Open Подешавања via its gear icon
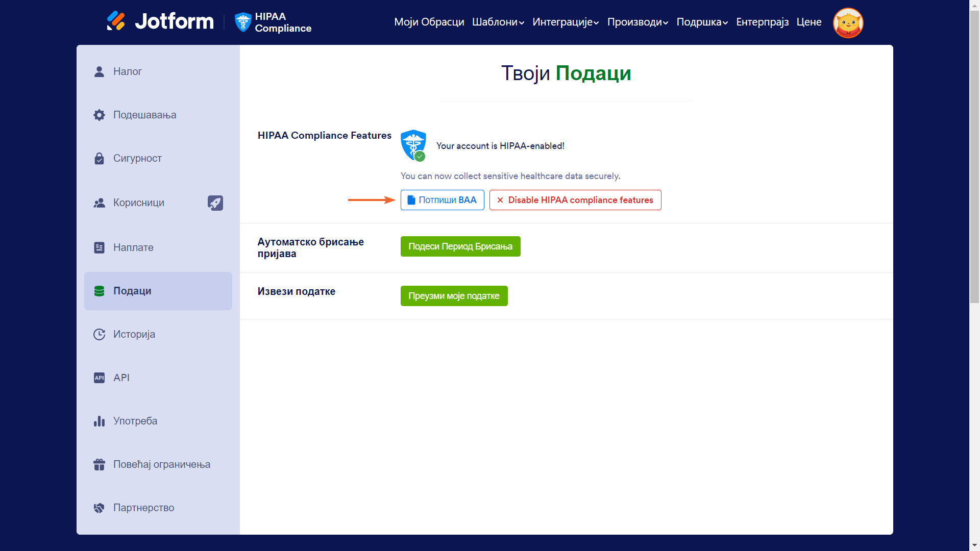980x551 pixels. click(99, 115)
